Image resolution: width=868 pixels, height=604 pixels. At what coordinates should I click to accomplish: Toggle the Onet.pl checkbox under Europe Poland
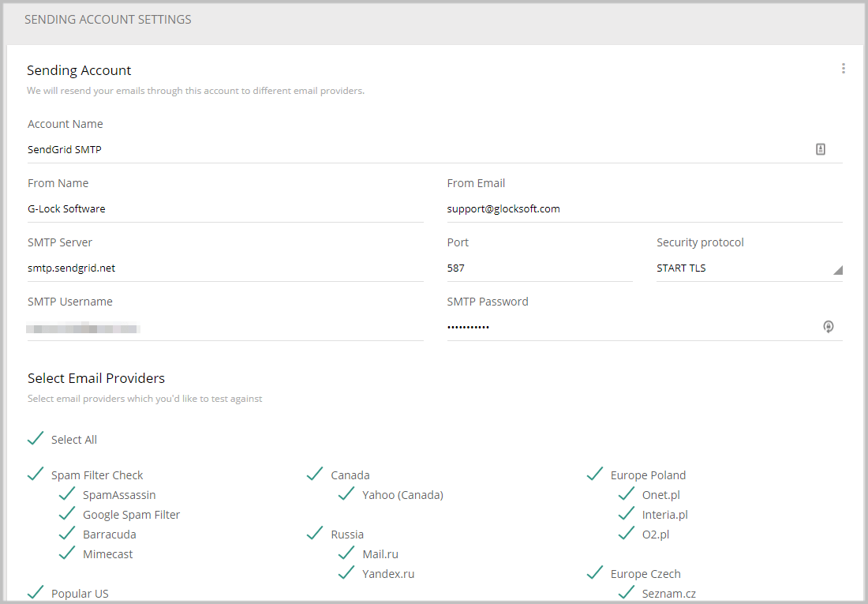pos(626,493)
